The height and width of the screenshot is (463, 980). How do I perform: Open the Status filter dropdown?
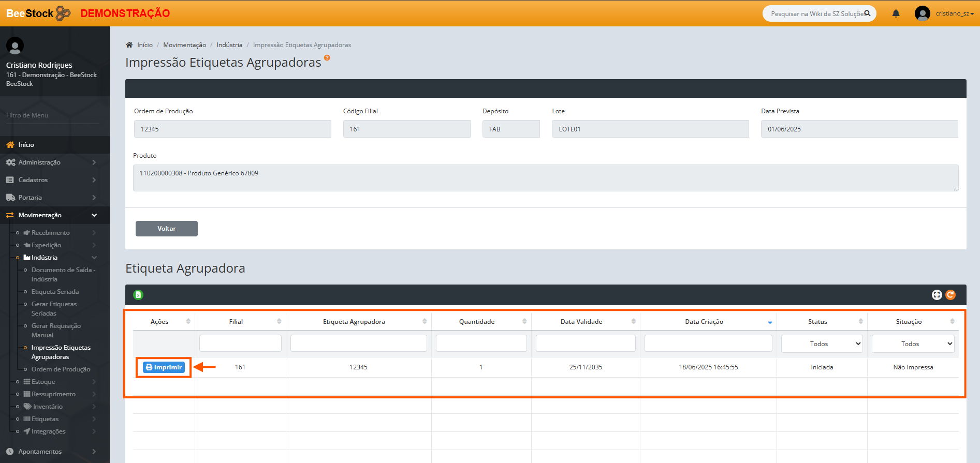tap(822, 344)
